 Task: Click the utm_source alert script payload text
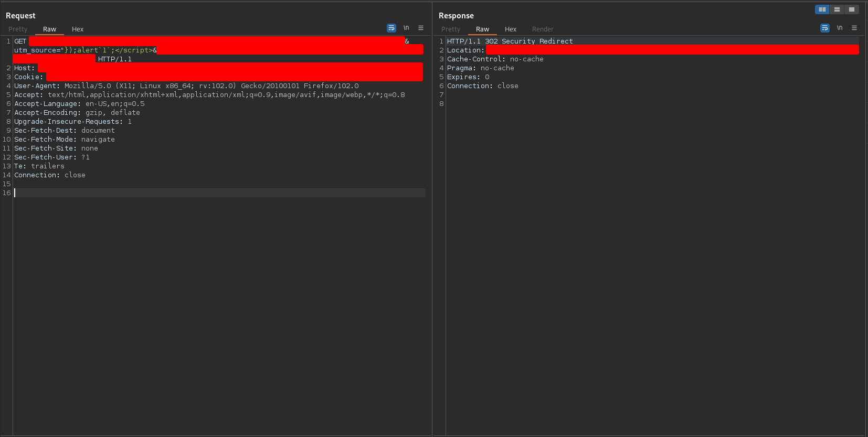[x=86, y=50]
